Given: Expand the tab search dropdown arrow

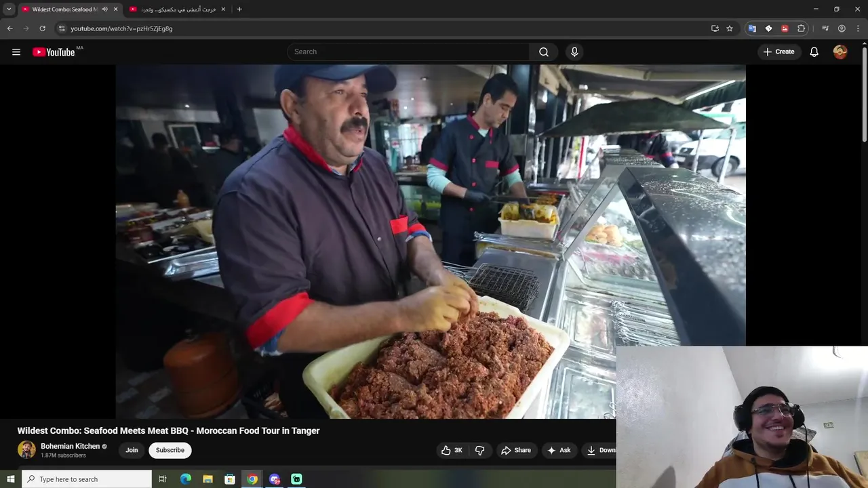Looking at the screenshot, I should coord(9,9).
